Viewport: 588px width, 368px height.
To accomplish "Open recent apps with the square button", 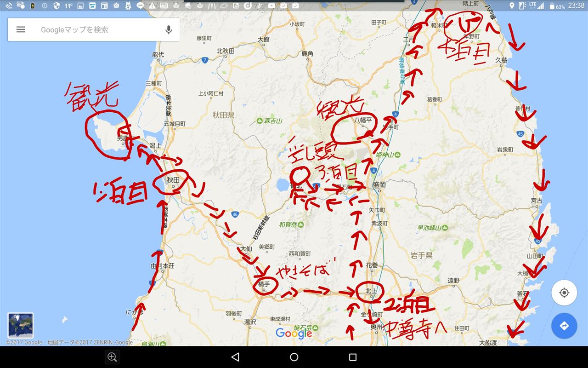I will click(353, 357).
